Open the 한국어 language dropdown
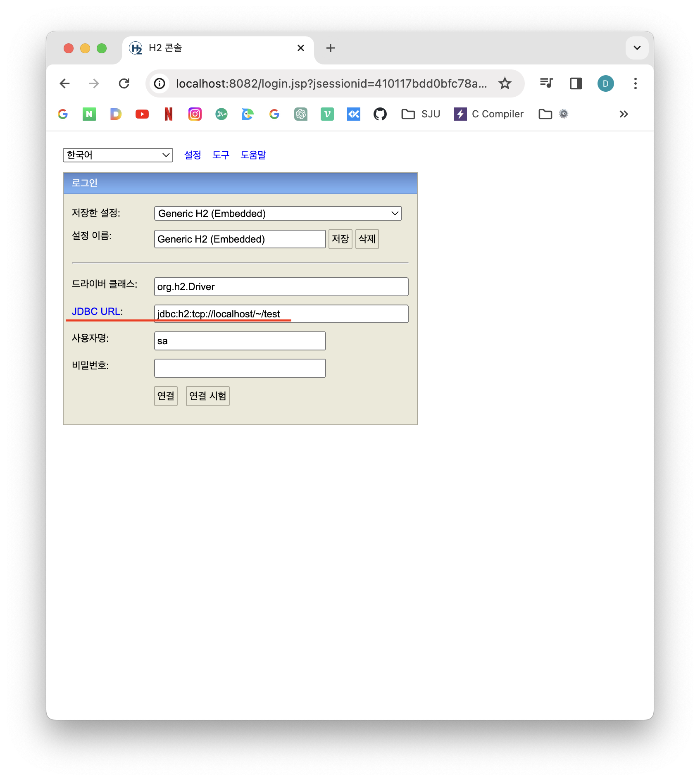700x781 pixels. (x=118, y=155)
